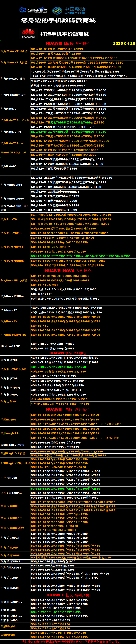
Task: Click the 5G北斗卫星版12+512G X60Pro row
Action: (x=83, y=558)
